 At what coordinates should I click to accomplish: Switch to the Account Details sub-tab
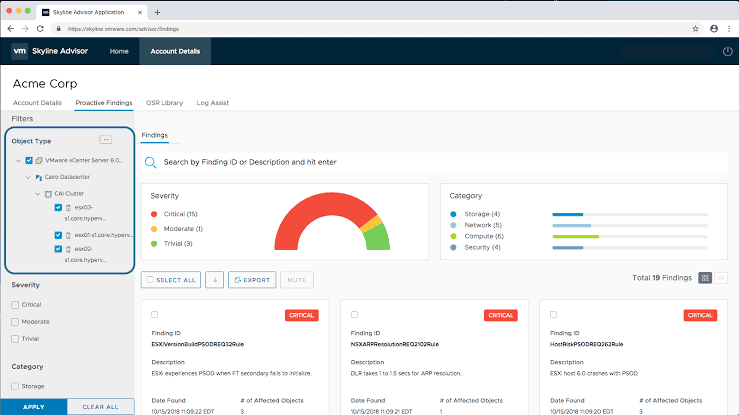(37, 103)
